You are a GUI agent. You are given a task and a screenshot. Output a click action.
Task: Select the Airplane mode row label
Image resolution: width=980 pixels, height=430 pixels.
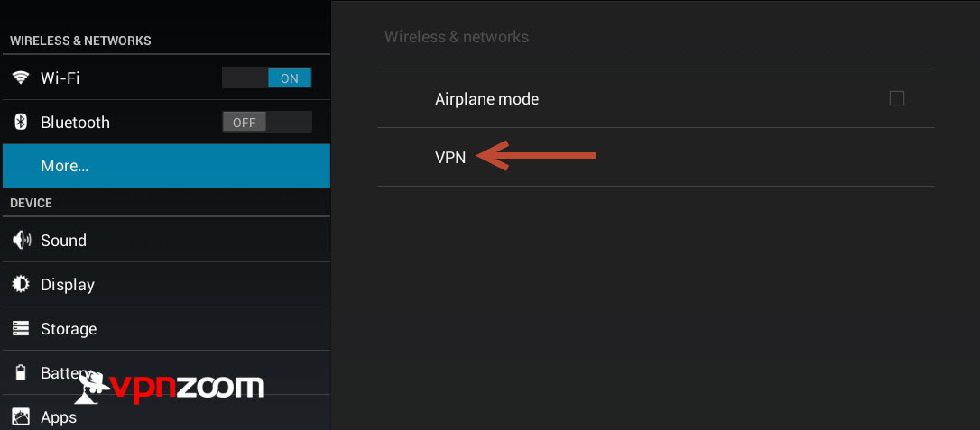487,98
